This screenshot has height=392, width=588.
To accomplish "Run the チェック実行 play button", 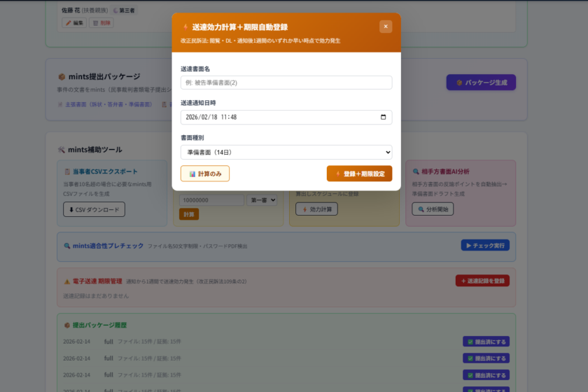I will tap(484, 246).
